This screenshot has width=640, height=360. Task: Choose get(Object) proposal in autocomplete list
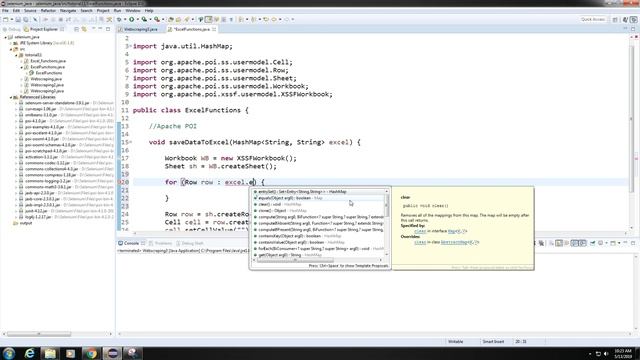click(318, 255)
